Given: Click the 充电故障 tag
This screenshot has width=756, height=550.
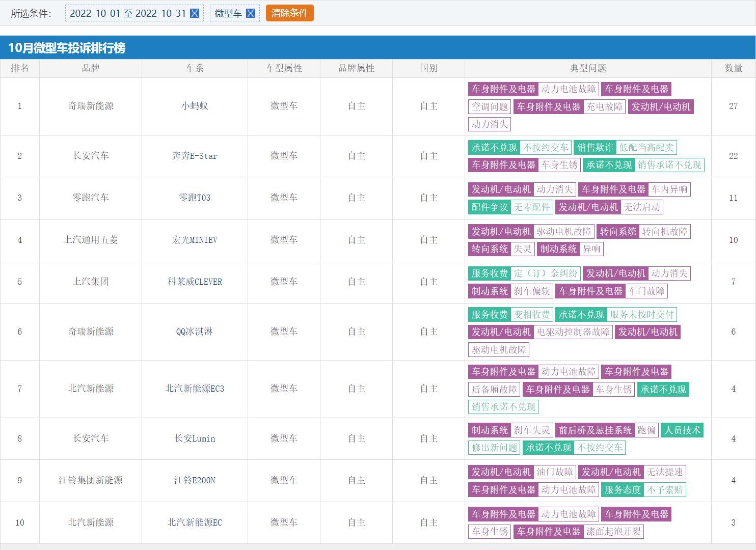Looking at the screenshot, I should [605, 107].
